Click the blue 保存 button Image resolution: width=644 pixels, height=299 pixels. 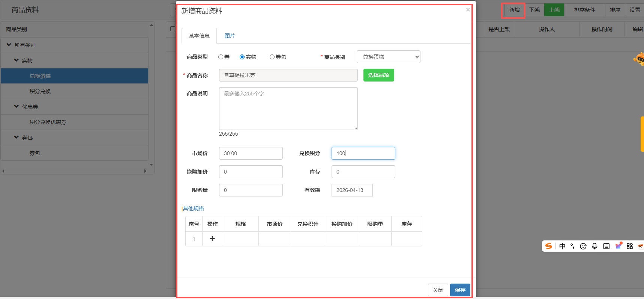460,290
